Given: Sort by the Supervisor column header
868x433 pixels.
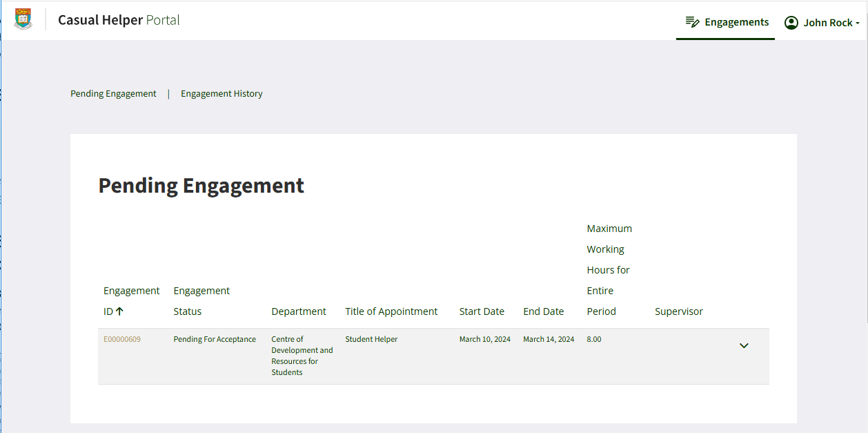Looking at the screenshot, I should coord(679,311).
